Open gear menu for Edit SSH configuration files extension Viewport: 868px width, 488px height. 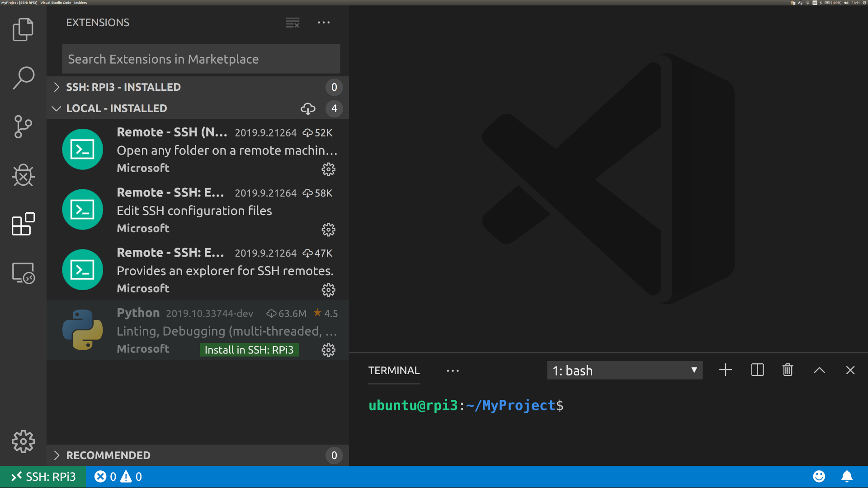[328, 230]
